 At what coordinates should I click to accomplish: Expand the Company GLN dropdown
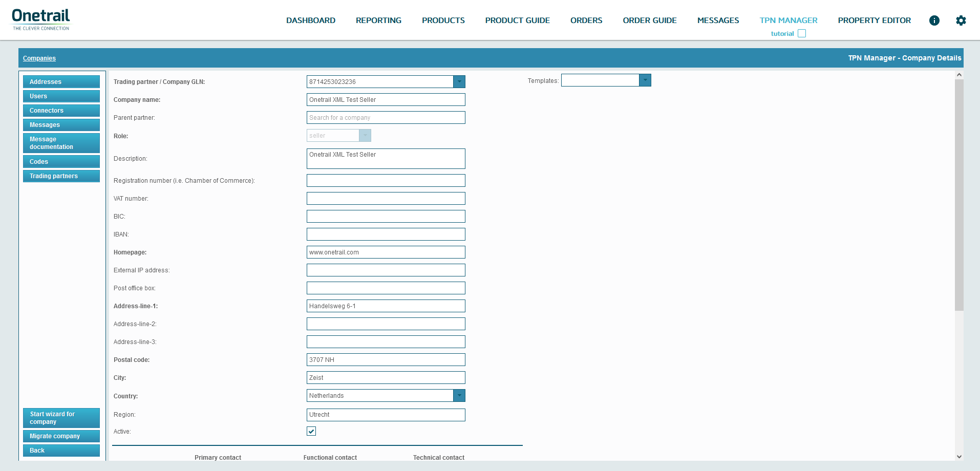click(x=459, y=82)
